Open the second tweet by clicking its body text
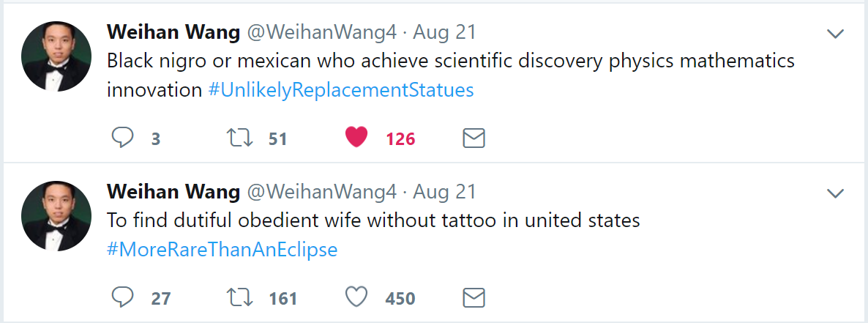The image size is (868, 323). 374,221
